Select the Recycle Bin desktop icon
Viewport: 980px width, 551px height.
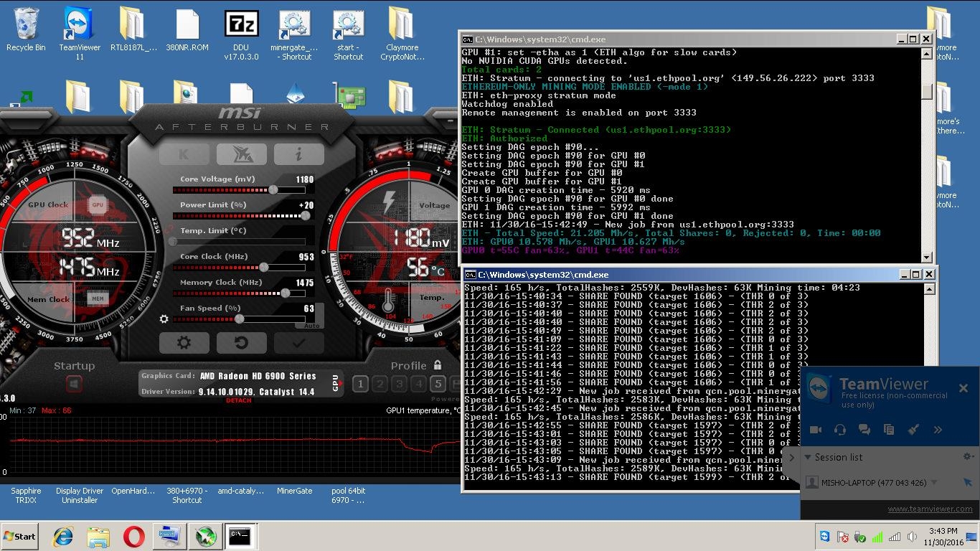point(26,30)
